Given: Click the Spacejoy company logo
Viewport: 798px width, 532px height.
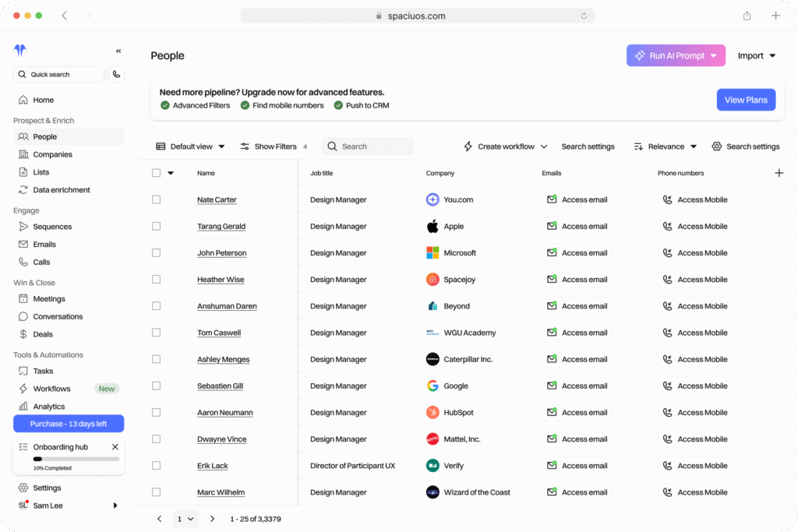Looking at the screenshot, I should [x=433, y=279].
